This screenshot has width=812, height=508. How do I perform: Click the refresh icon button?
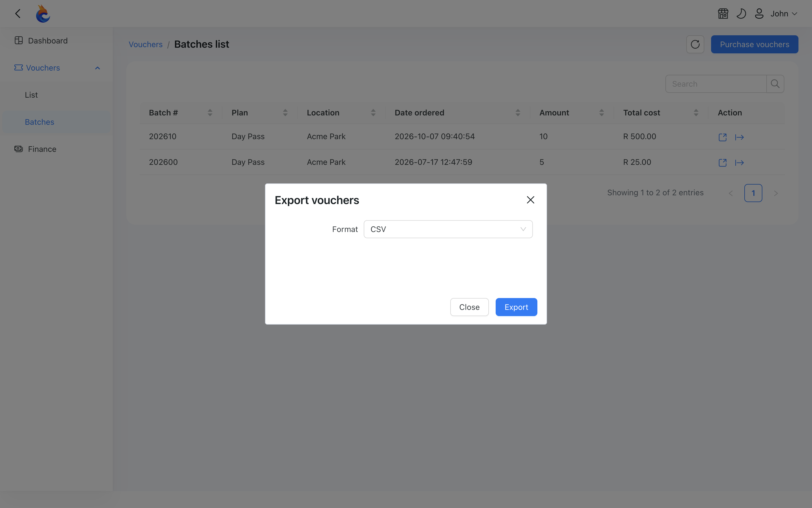(695, 44)
